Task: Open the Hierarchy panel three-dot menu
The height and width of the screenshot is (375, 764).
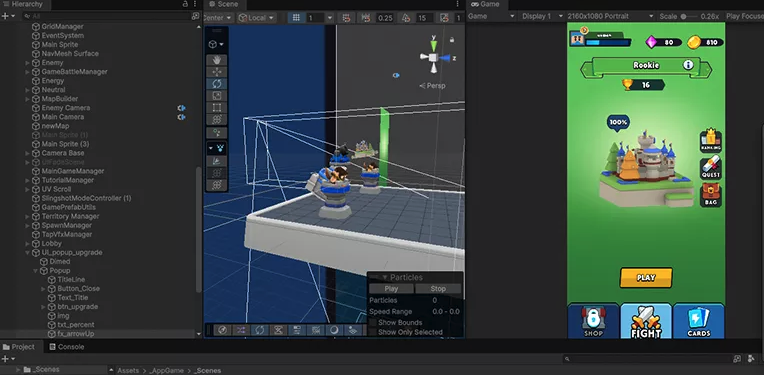Action: tap(195, 4)
